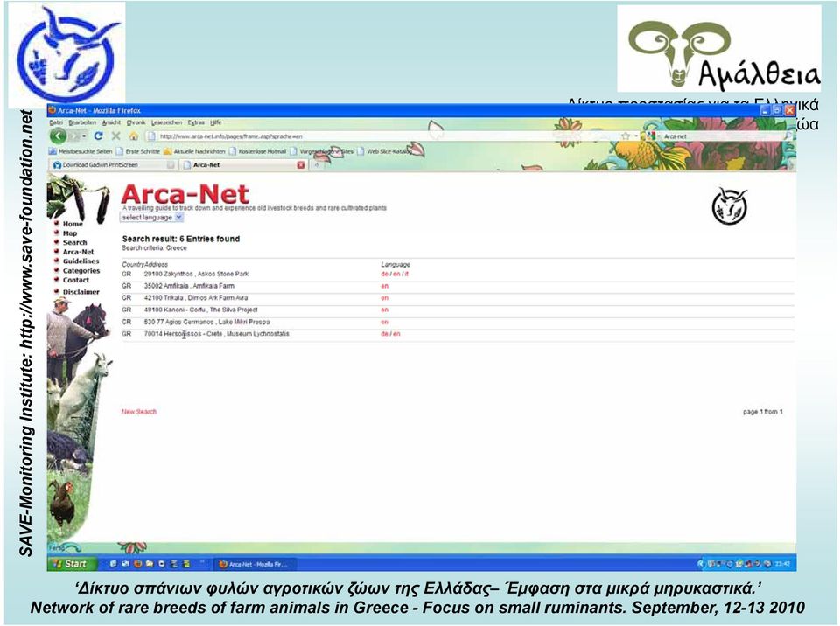Viewport: 840px width, 626px height.
Task: Open Web Slice-Katalog bookmark
Action: [384, 151]
